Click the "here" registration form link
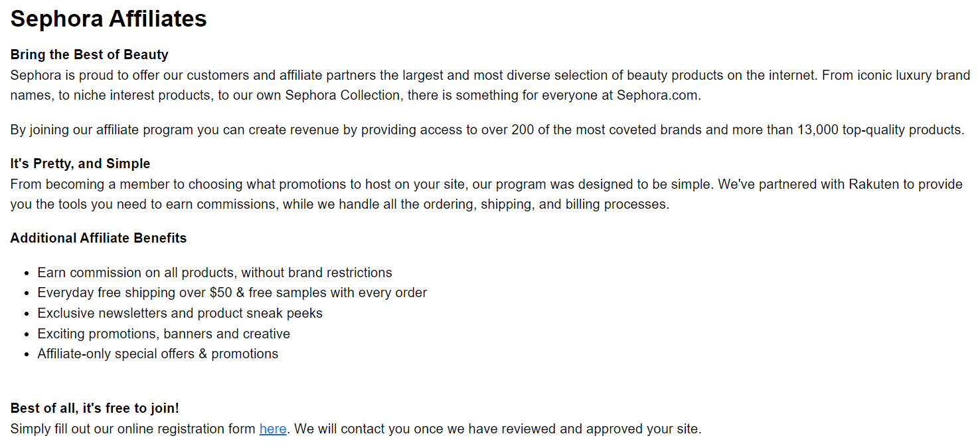This screenshot has width=980, height=448. pos(273,429)
